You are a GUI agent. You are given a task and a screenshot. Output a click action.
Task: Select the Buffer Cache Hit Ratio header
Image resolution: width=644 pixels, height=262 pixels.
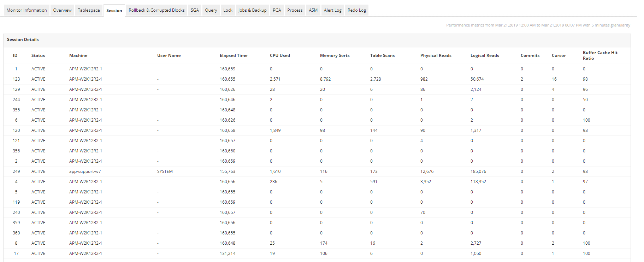tap(600, 56)
